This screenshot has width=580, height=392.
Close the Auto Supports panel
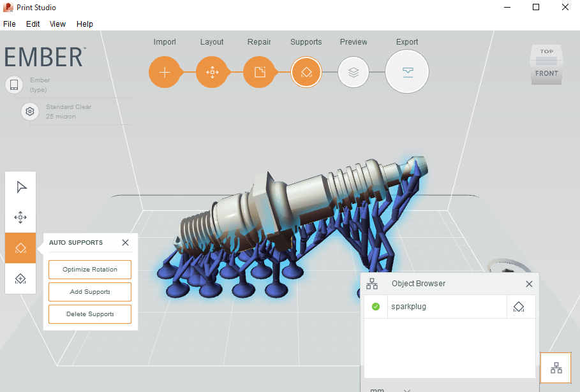[125, 243]
